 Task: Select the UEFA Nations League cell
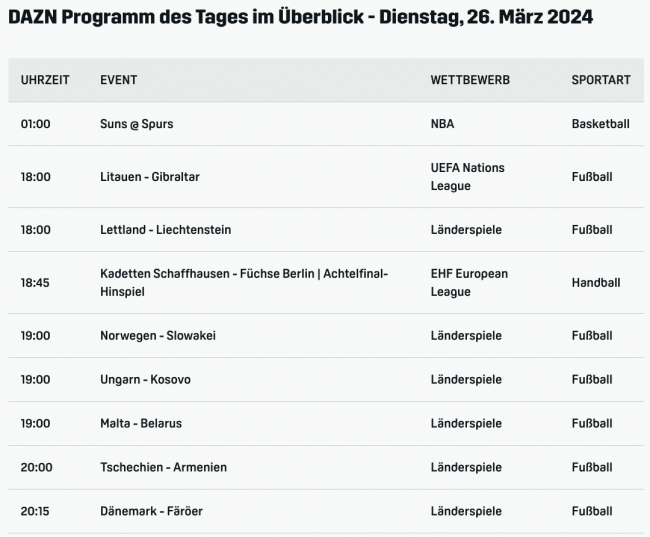[467, 177]
